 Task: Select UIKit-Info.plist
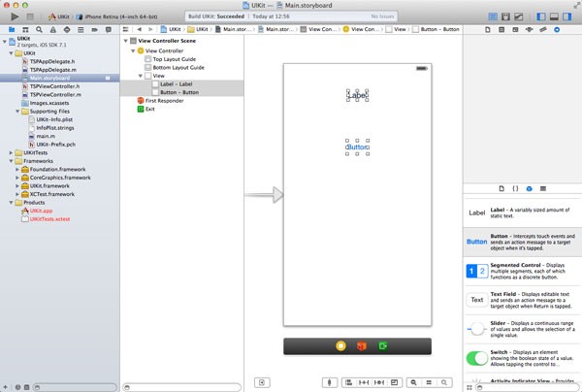[x=54, y=119]
